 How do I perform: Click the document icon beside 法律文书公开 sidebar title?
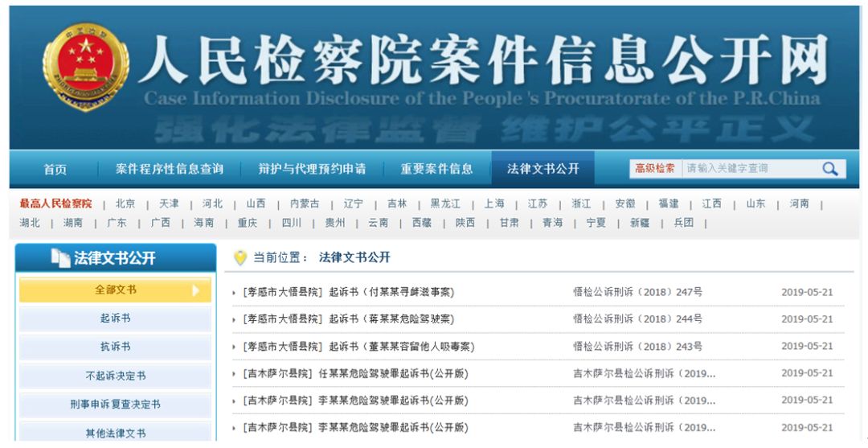pos(59,257)
